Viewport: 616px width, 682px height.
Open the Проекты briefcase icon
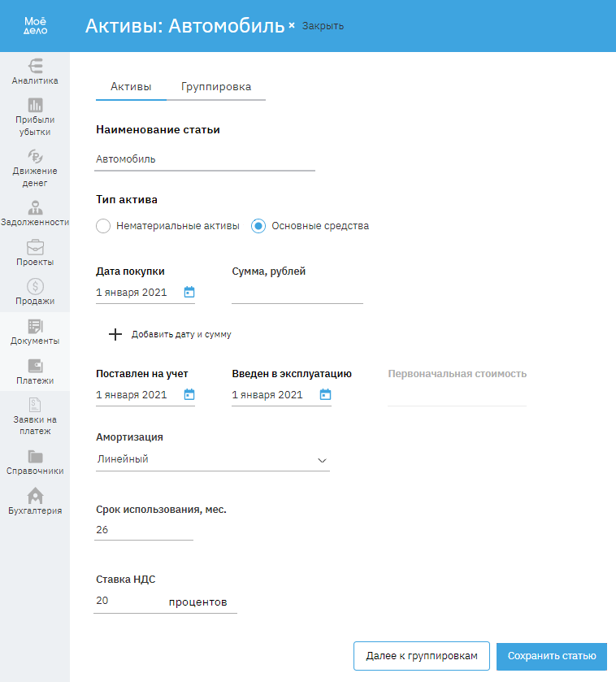[35, 247]
